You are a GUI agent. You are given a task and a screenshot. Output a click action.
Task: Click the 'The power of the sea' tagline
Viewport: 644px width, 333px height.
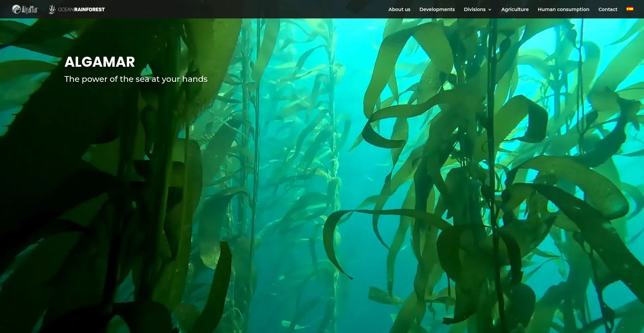(x=136, y=79)
